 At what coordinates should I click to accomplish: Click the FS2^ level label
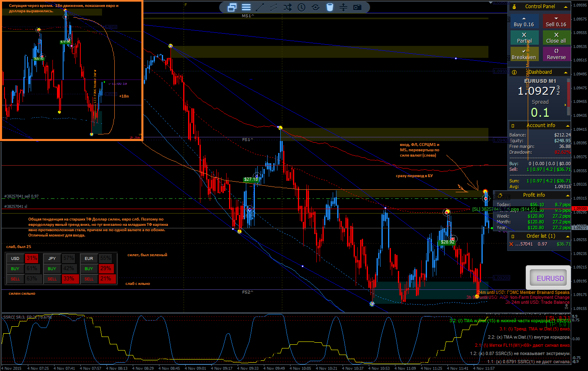coord(247,292)
